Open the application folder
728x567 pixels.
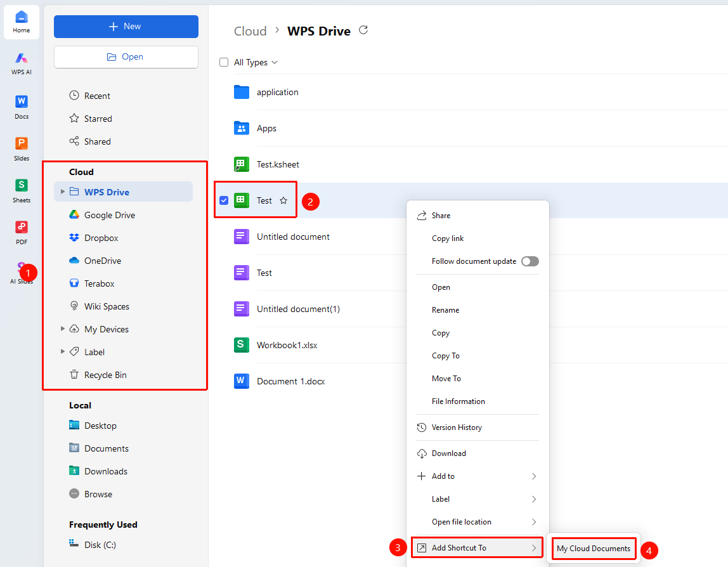tap(278, 92)
